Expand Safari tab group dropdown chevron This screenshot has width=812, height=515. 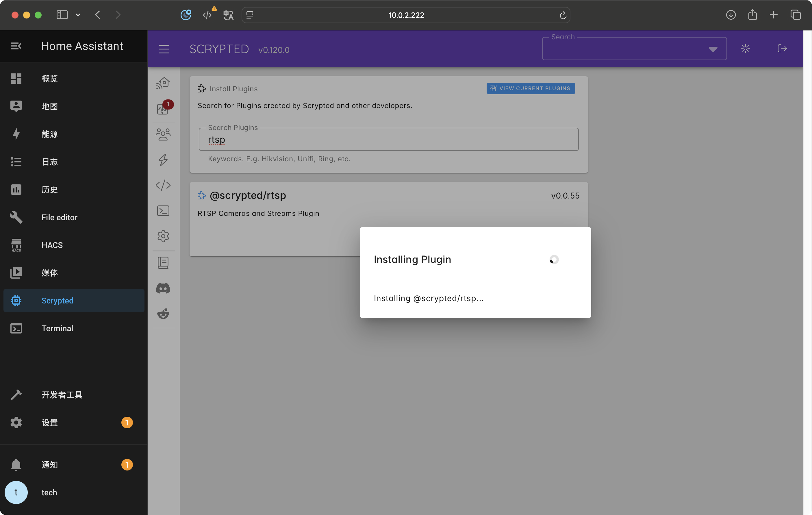[x=78, y=15]
